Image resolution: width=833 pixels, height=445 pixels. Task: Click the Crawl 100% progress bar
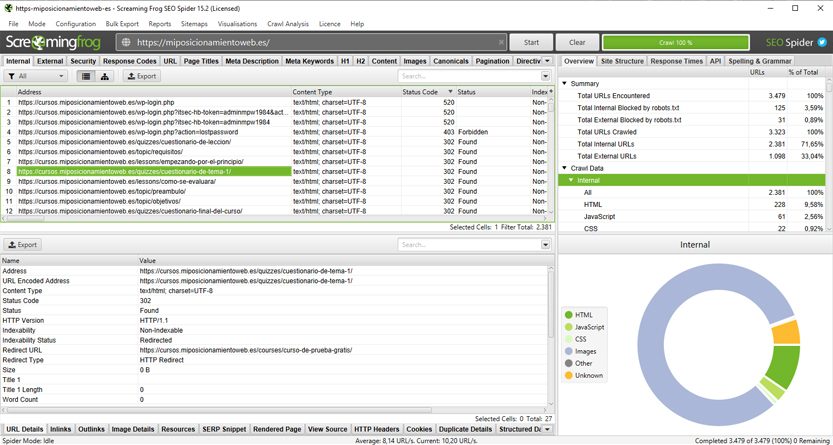[675, 42]
